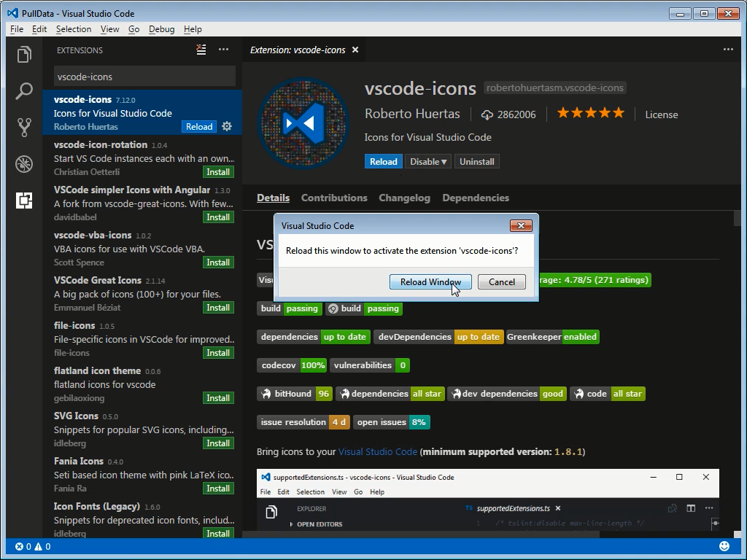747x560 pixels.
Task: Open the Source Control view icon
Action: point(24,127)
